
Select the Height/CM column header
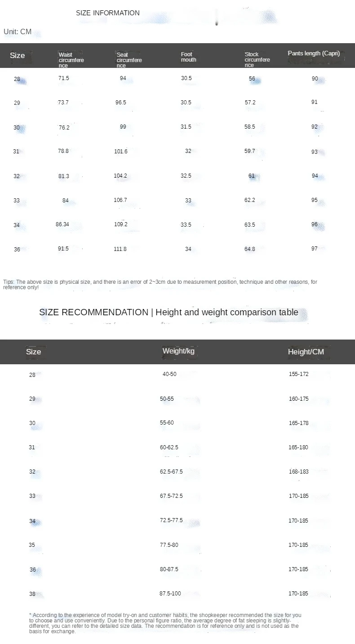306,352
